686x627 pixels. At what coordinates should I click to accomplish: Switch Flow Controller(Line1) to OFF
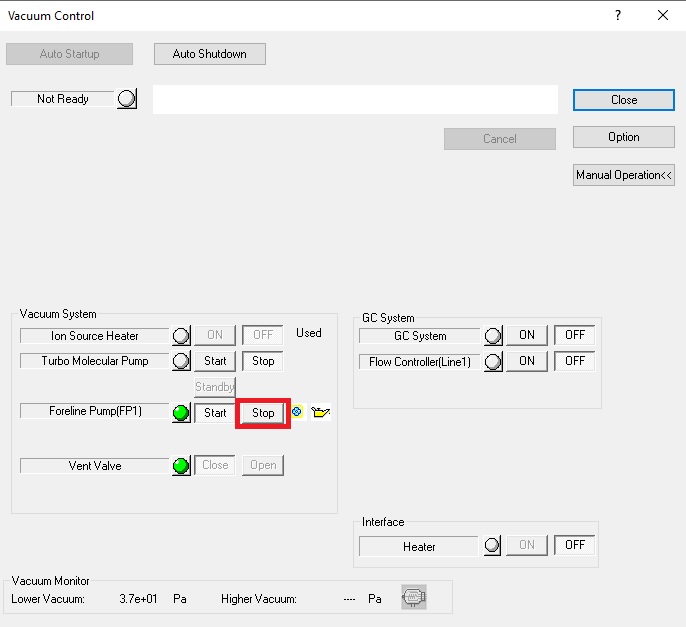(575, 361)
